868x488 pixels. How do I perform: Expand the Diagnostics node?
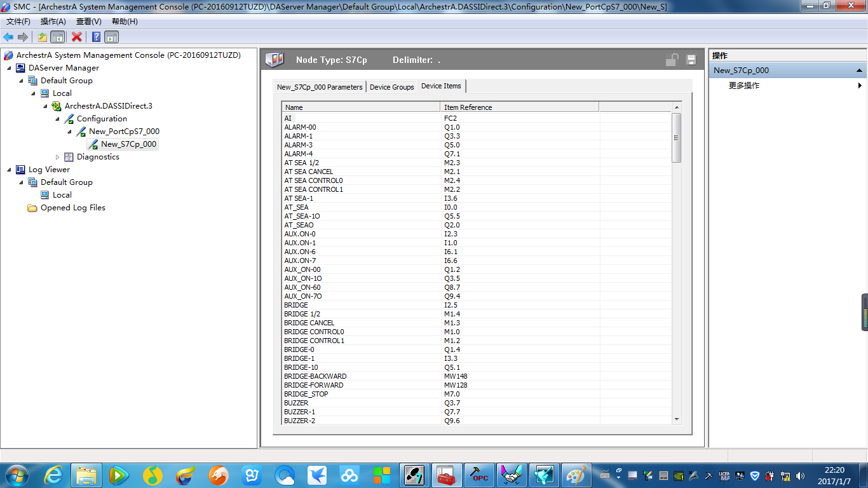[57, 157]
